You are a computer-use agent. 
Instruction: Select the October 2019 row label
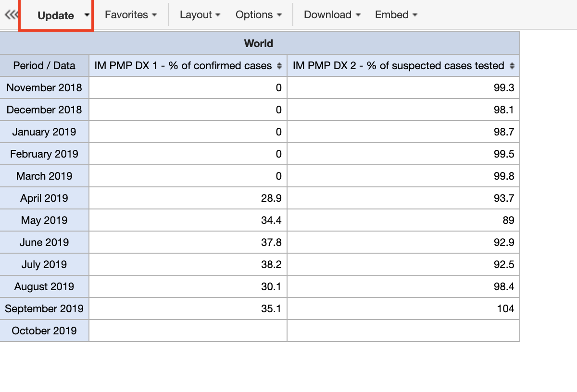point(44,331)
